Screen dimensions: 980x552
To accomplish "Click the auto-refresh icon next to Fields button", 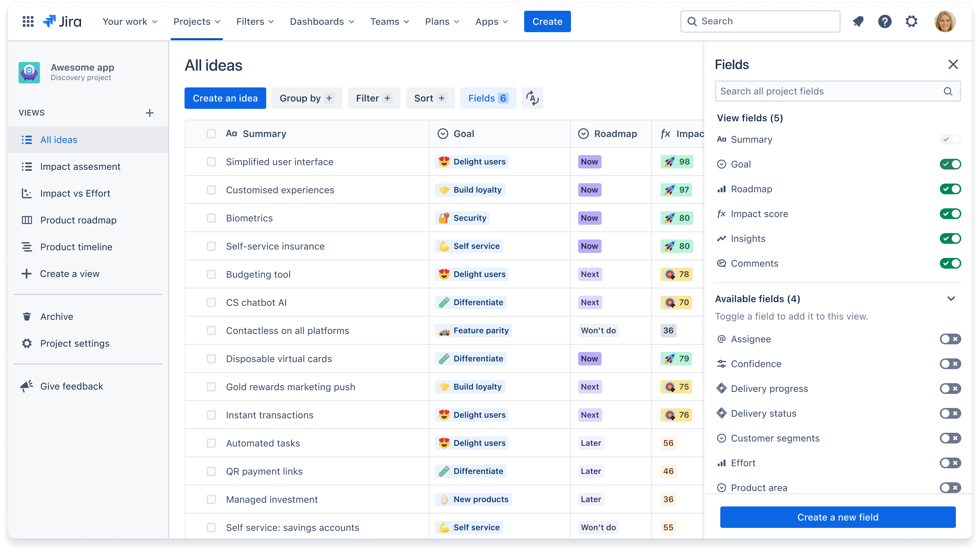I will point(532,98).
